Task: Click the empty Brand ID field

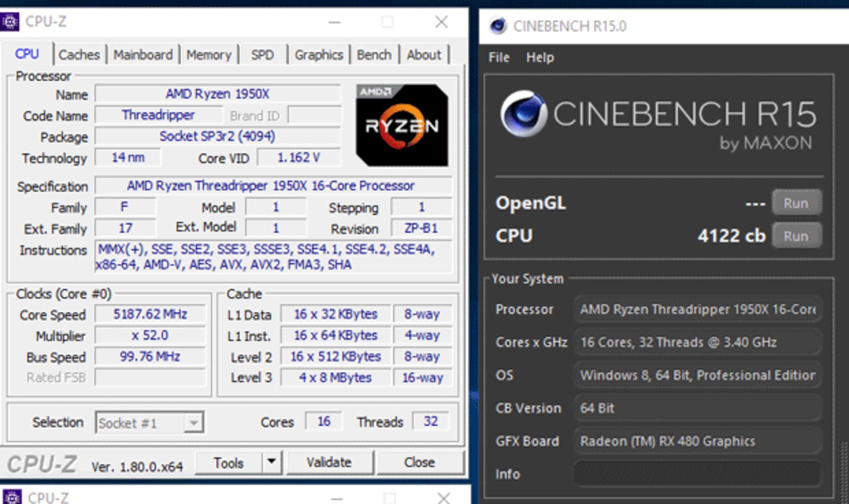Action: 314,115
